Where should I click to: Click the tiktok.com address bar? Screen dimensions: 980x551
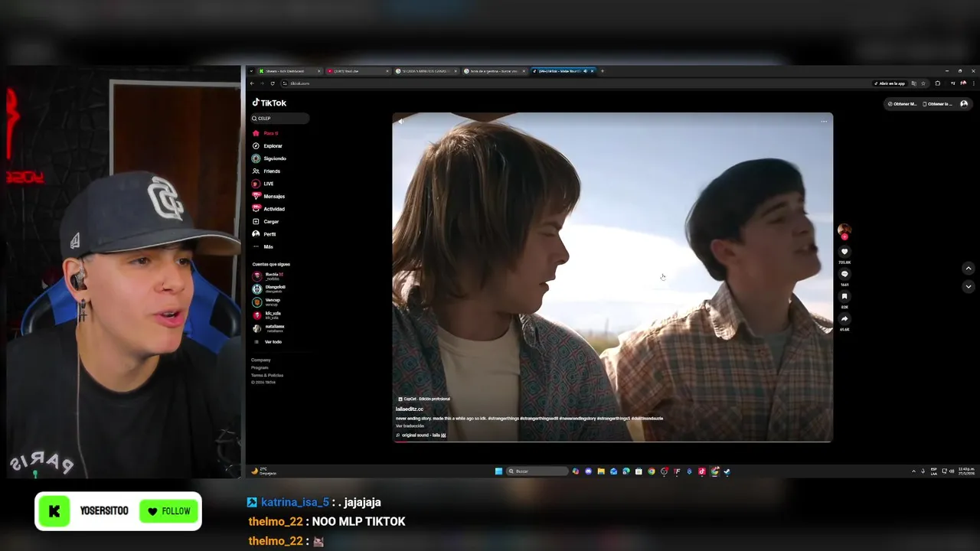[579, 83]
